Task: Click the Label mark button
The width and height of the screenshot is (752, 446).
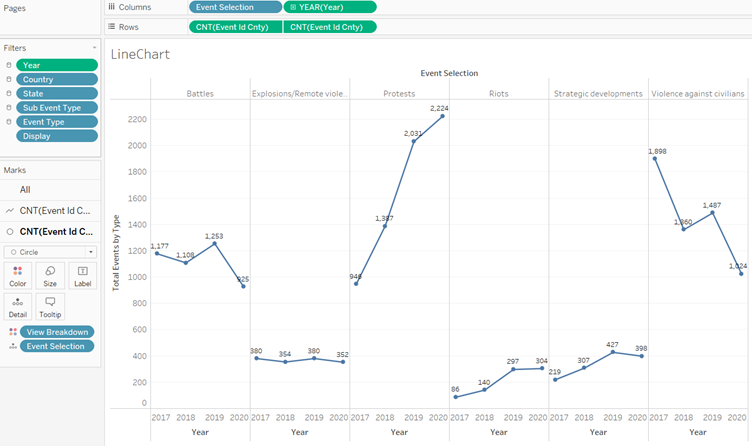Action: [x=82, y=276]
